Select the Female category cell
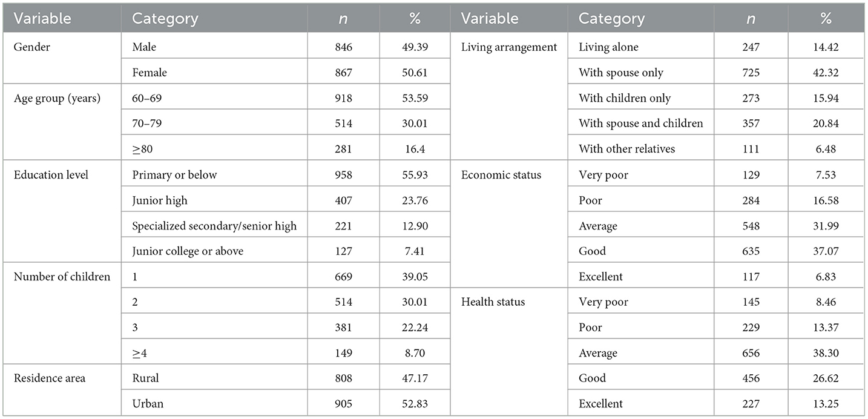The height and width of the screenshot is (419, 868). pyautogui.click(x=150, y=72)
